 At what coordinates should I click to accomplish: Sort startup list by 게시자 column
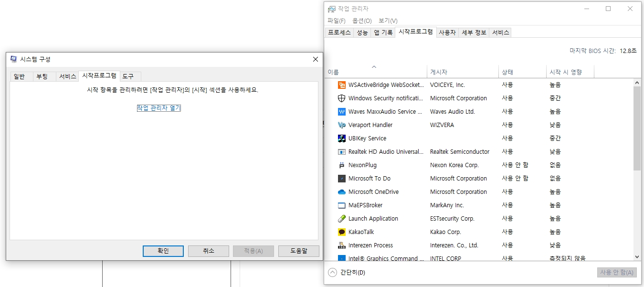[463, 72]
